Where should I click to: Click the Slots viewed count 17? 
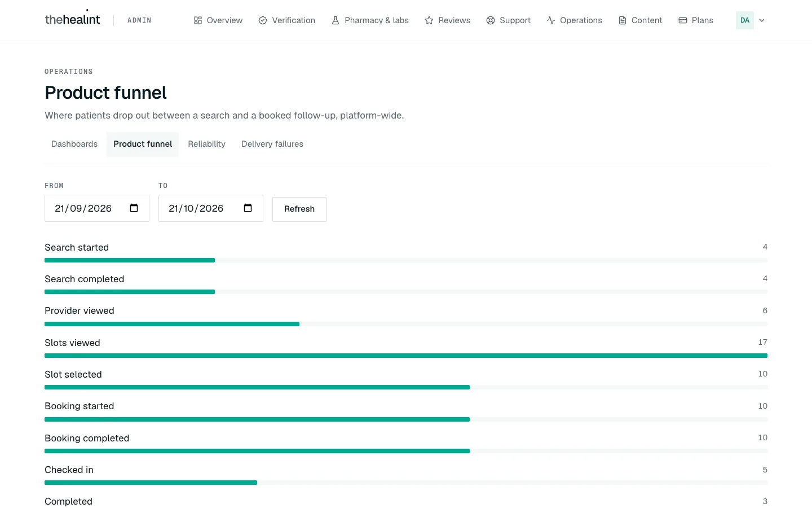pyautogui.click(x=763, y=342)
